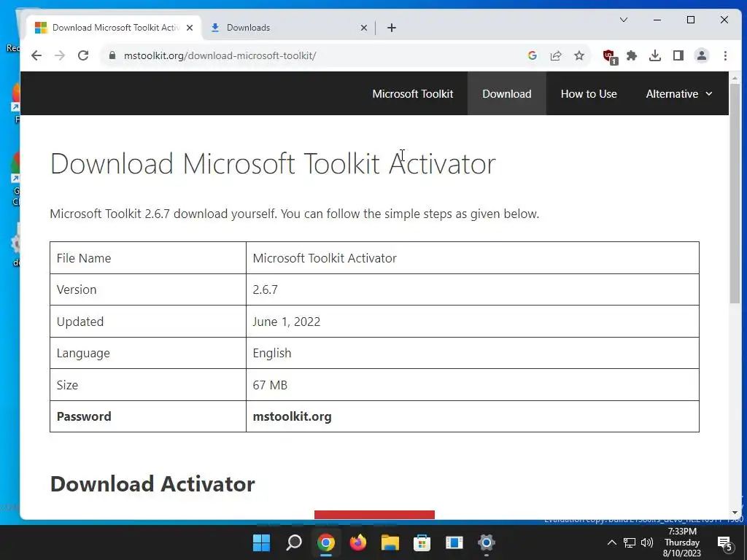Open the clock and date display
747x560 pixels.
pos(682,542)
